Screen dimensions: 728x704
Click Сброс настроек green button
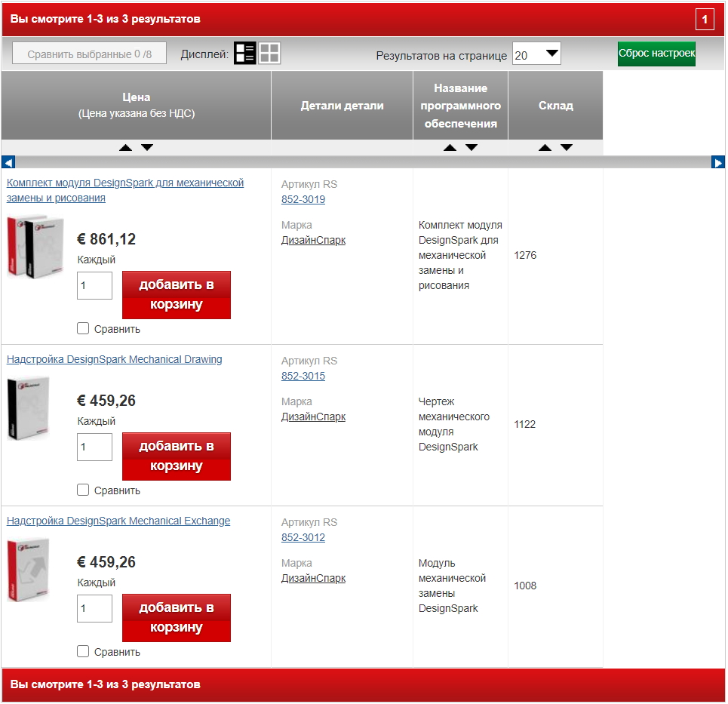coord(656,54)
